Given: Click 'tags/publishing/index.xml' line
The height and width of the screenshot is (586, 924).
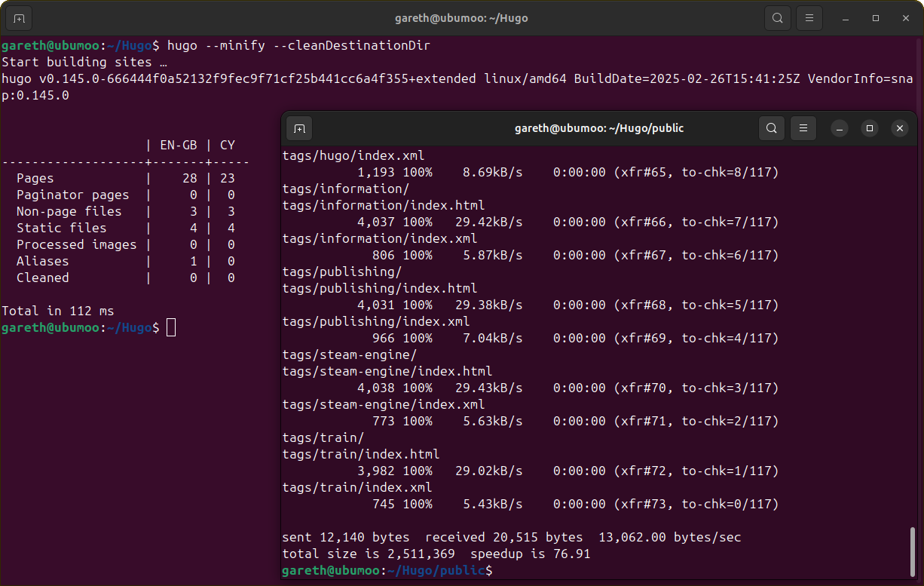Looking at the screenshot, I should pos(376,321).
